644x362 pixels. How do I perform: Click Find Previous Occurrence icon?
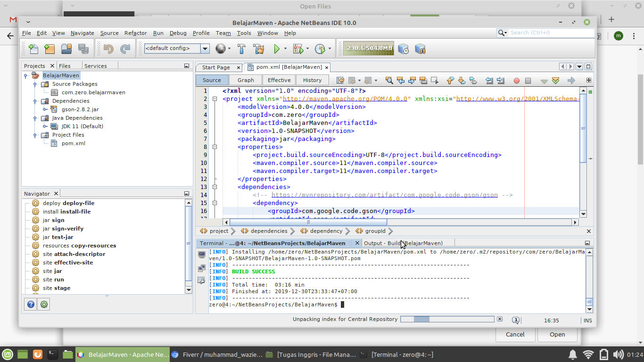coord(401,81)
